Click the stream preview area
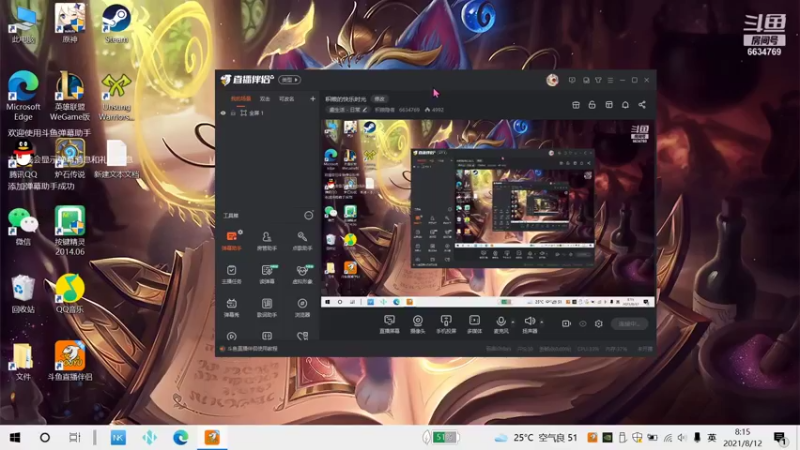Viewport: 800px width, 450px height. (488, 213)
